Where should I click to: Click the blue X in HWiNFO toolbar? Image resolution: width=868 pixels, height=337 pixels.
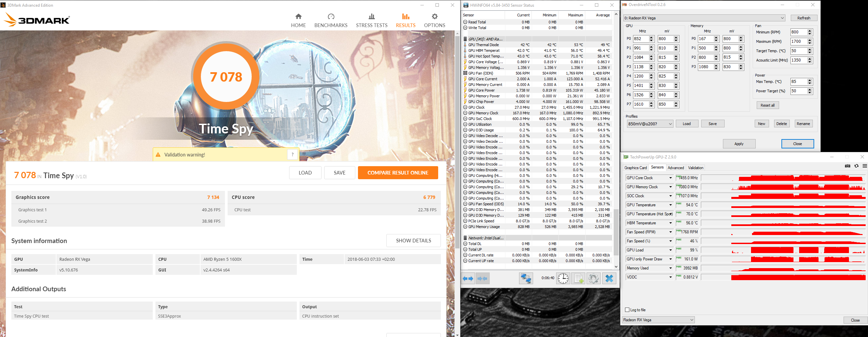tap(609, 278)
